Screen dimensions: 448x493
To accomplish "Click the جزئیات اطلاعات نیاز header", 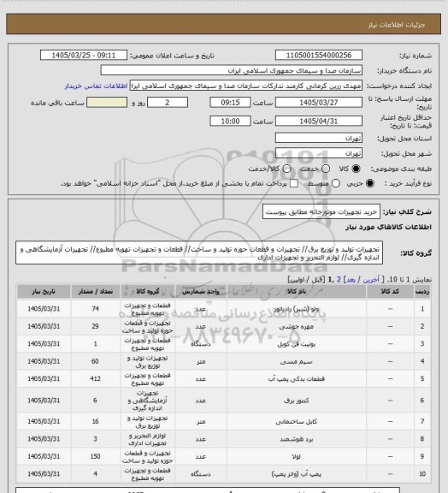I will point(397,25).
